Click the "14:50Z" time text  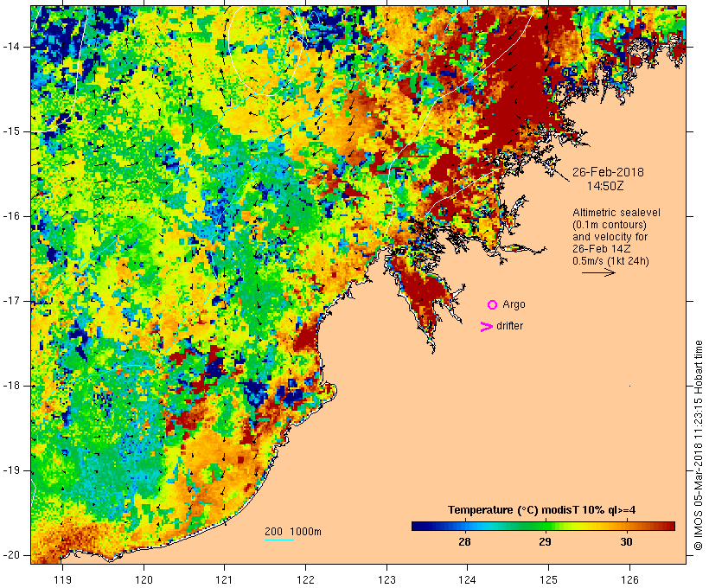tap(605, 186)
